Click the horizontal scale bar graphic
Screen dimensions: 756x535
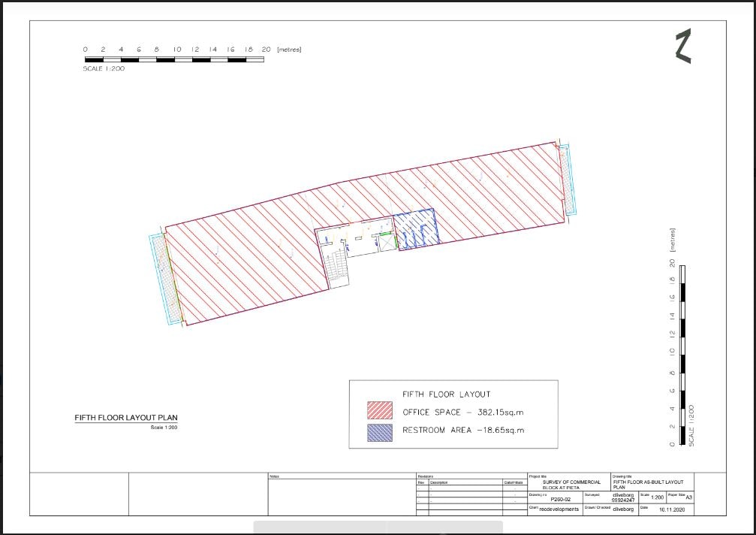[174, 60]
